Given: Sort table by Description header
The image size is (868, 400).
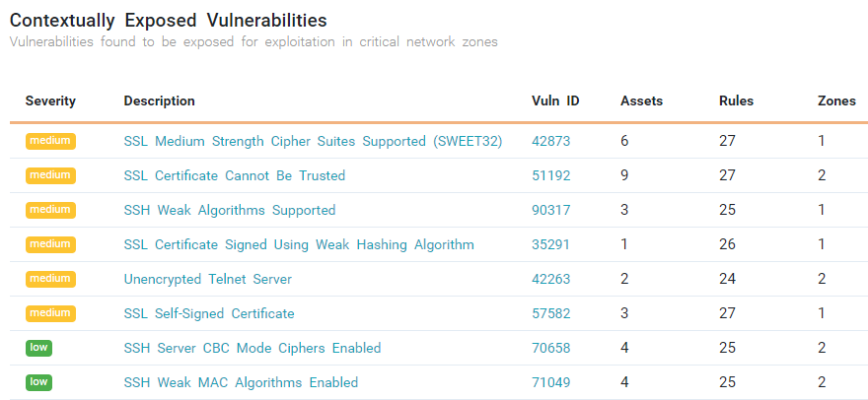Looking at the screenshot, I should pyautogui.click(x=159, y=100).
